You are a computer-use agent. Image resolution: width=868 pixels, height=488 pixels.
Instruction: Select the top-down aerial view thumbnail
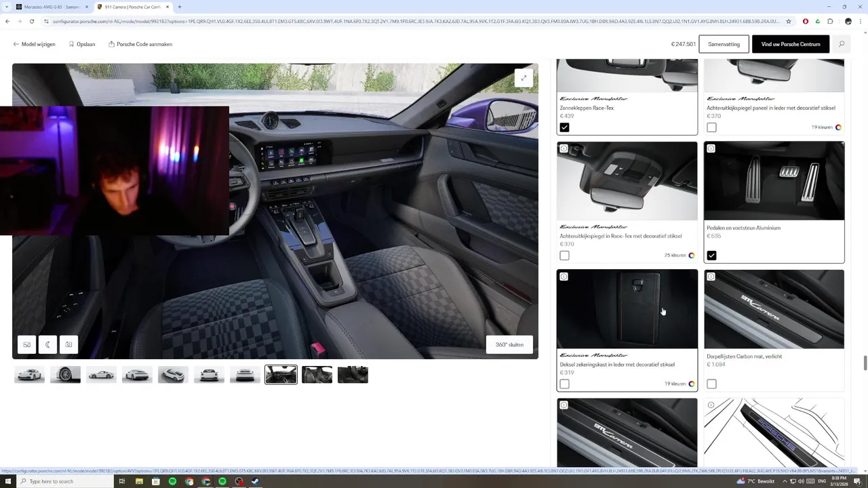173,375
